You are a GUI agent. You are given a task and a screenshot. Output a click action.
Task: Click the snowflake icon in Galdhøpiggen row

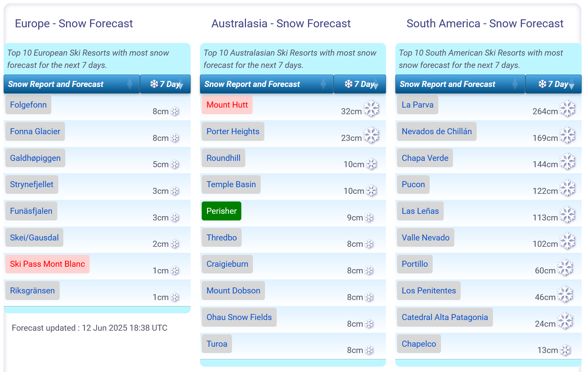pyautogui.click(x=175, y=164)
